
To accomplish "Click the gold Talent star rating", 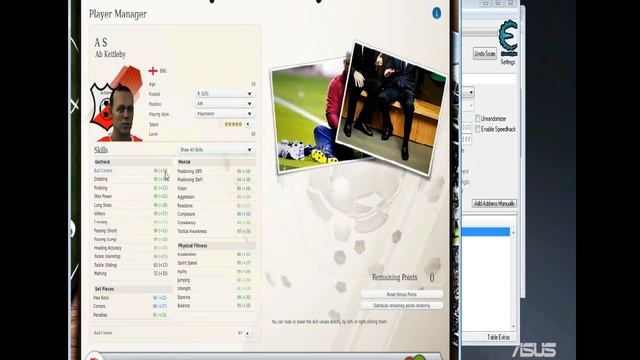I will (x=233, y=124).
